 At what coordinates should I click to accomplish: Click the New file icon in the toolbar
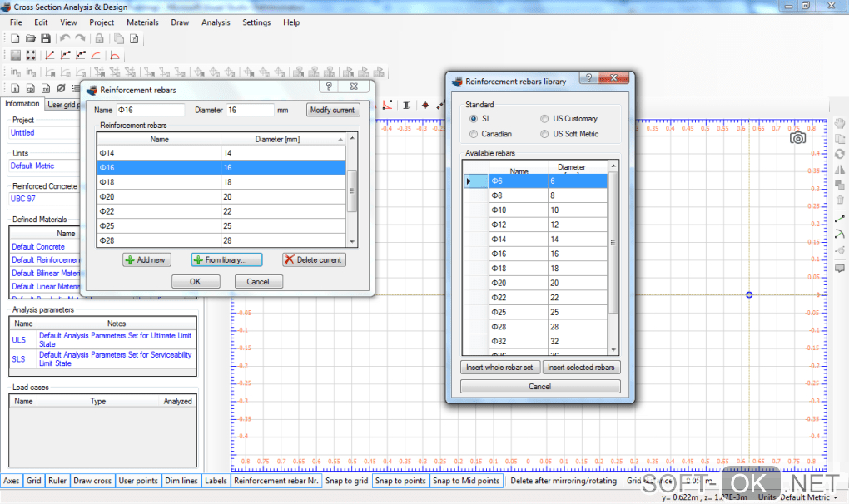(15, 38)
